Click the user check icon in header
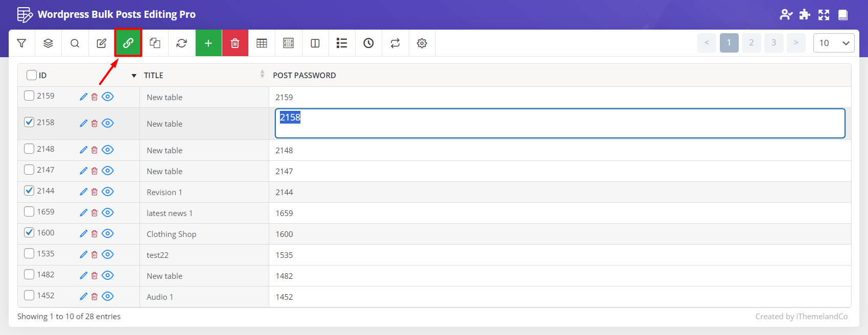Image resolution: width=868 pixels, height=335 pixels. 786,15
